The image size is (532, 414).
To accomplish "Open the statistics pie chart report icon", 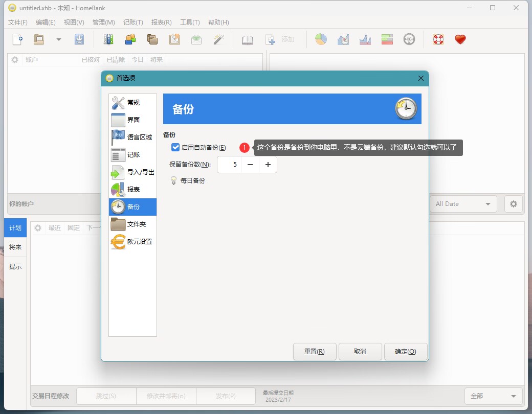I will (321, 39).
